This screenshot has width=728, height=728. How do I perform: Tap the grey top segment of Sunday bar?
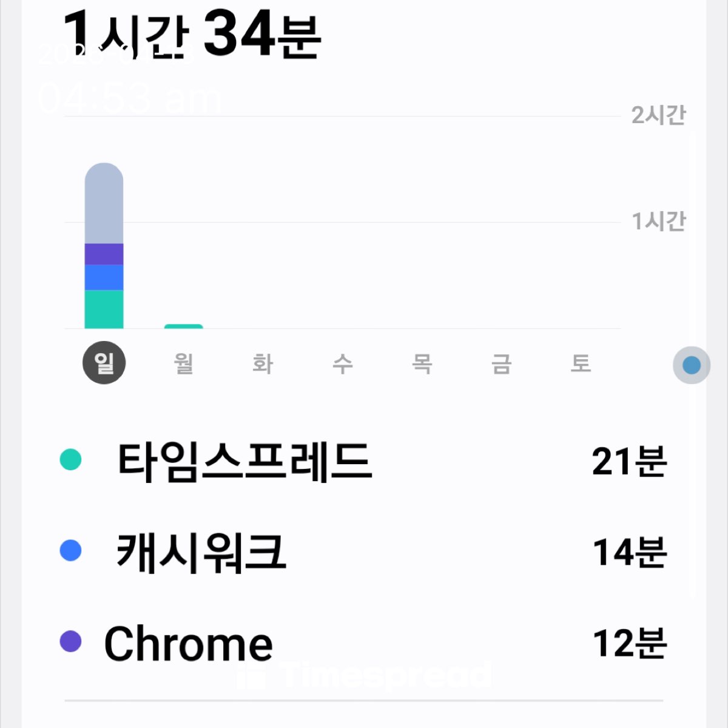tap(104, 203)
